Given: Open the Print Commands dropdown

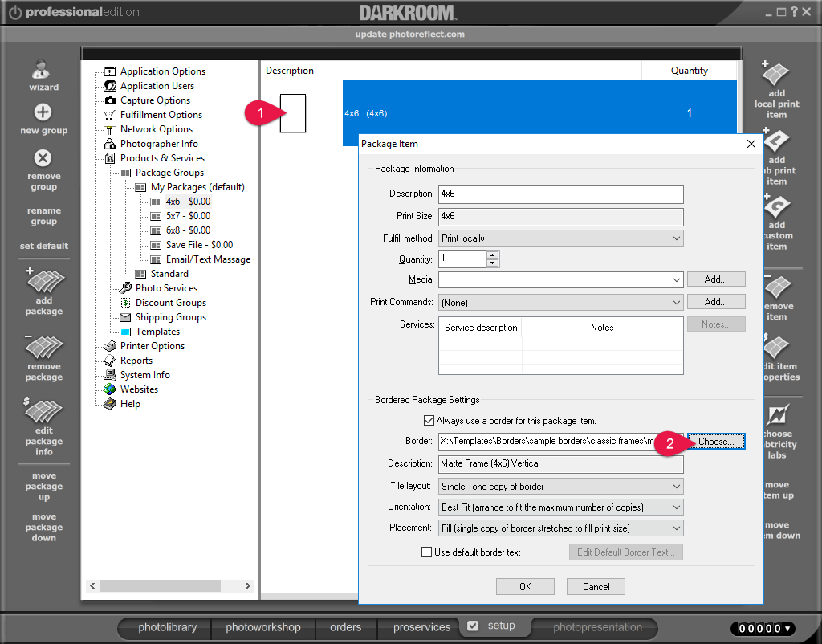Looking at the screenshot, I should pyautogui.click(x=561, y=303).
